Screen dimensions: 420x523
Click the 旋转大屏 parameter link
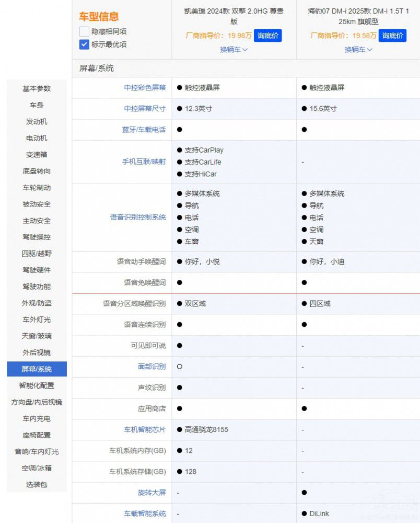[x=151, y=493]
